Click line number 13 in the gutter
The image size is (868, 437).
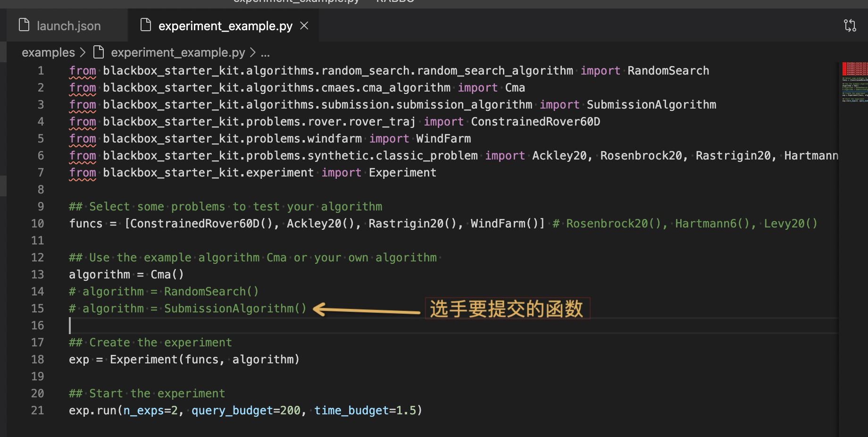click(x=38, y=275)
